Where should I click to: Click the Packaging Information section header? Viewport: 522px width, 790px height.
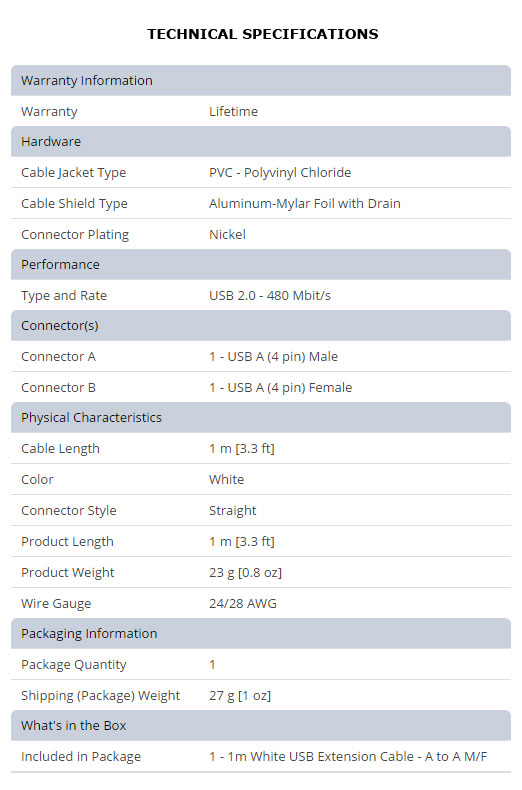tap(261, 634)
